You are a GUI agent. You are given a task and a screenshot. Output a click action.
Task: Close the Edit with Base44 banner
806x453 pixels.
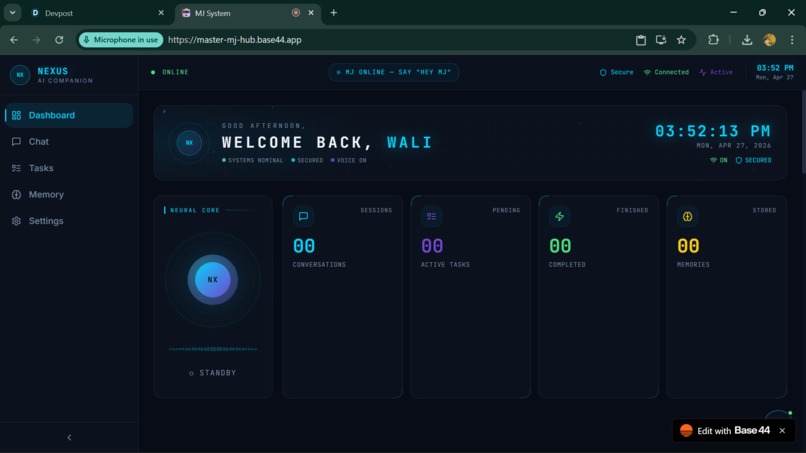[782, 431]
